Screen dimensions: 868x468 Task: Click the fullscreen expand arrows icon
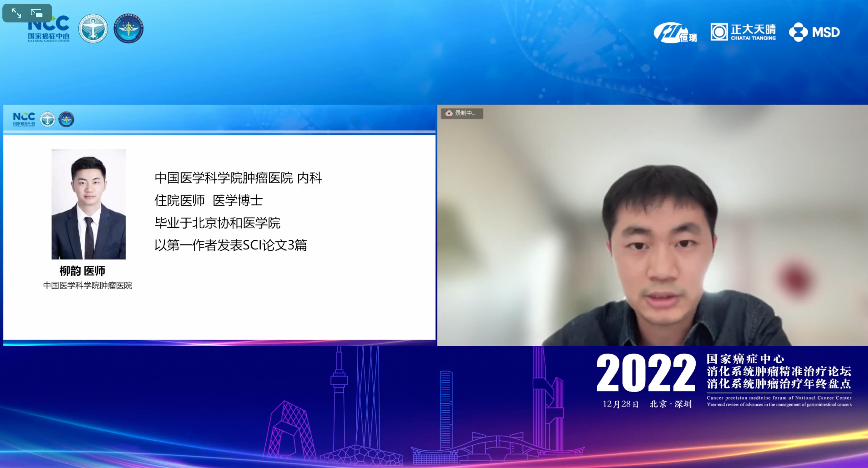pyautogui.click(x=16, y=13)
